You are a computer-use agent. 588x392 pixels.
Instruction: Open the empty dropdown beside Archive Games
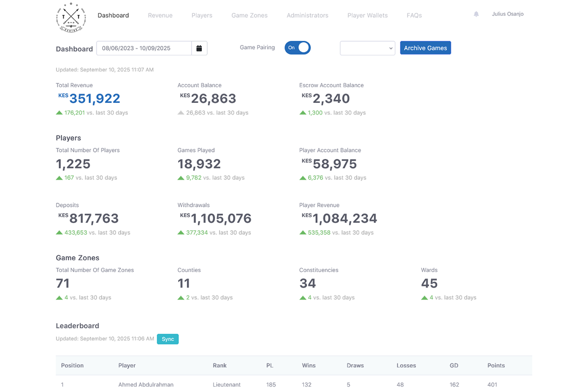point(367,48)
